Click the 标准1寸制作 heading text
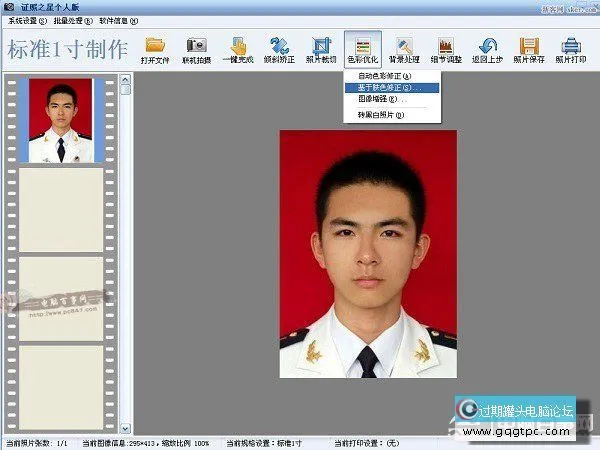 click(67, 50)
